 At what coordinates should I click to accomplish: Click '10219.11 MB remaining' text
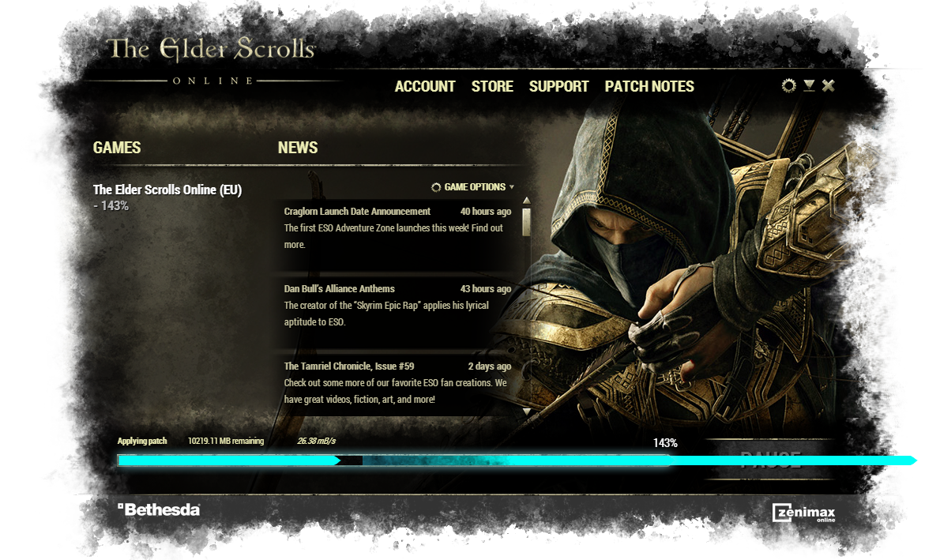[225, 441]
